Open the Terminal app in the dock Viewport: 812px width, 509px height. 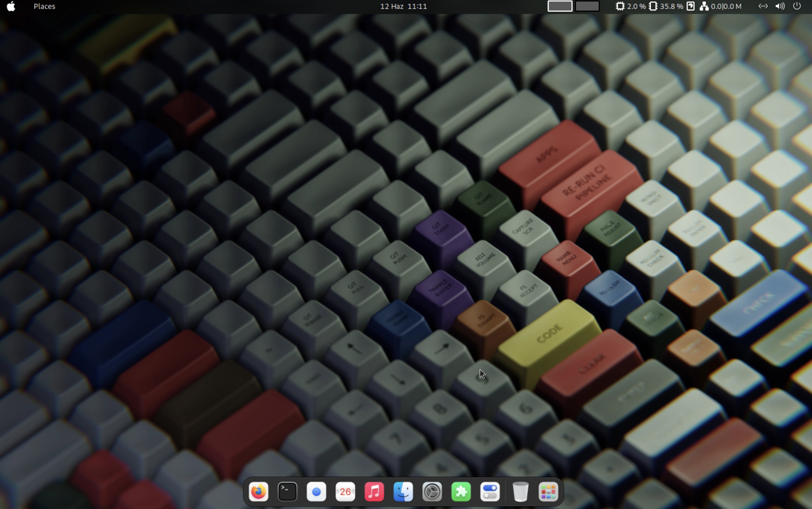click(x=287, y=492)
